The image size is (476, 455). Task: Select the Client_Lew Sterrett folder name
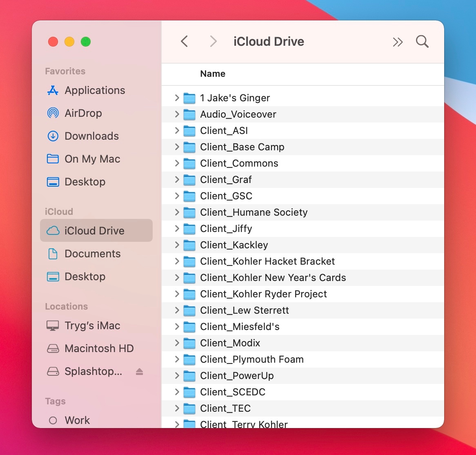pos(245,310)
